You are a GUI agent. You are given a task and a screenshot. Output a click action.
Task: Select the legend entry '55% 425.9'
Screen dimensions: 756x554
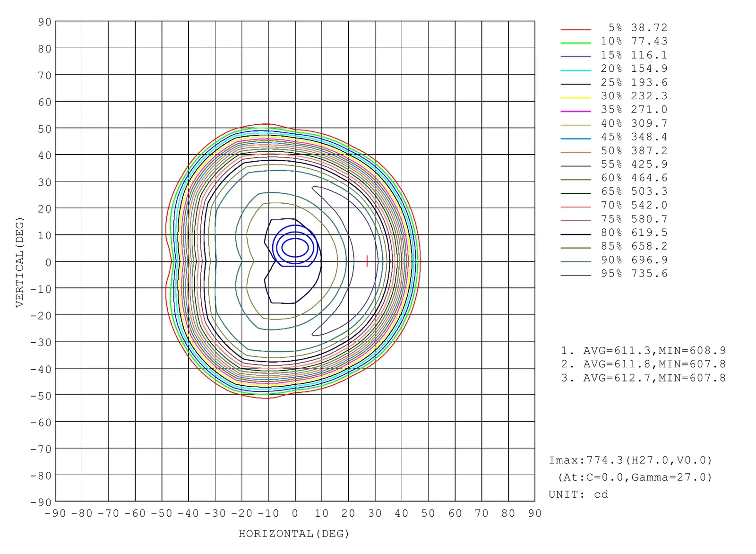(x=614, y=164)
